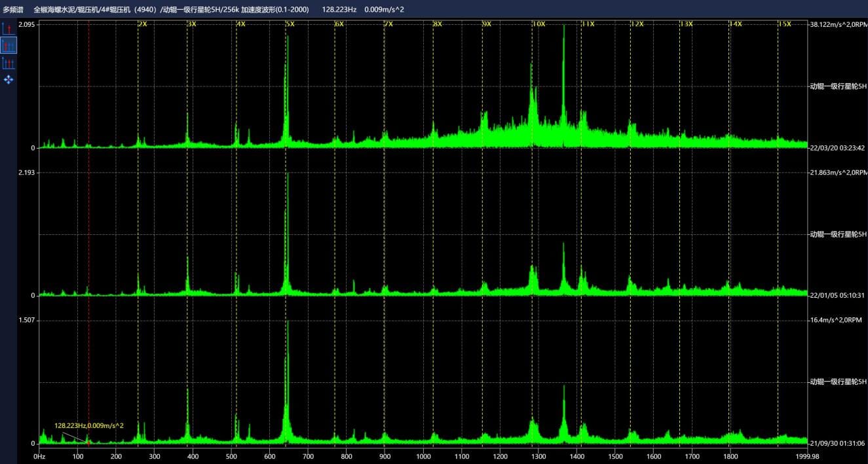Click the highlighted harmonic cursor tool icon

[x=9, y=45]
